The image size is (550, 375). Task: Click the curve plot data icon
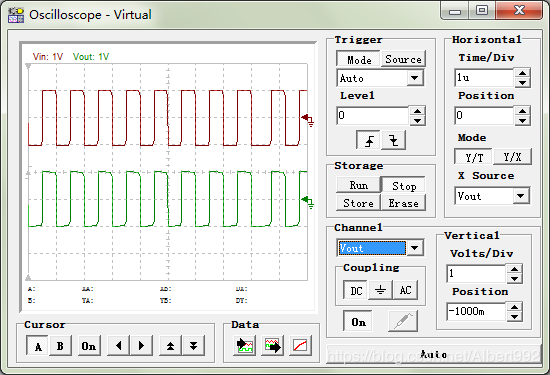(x=301, y=346)
